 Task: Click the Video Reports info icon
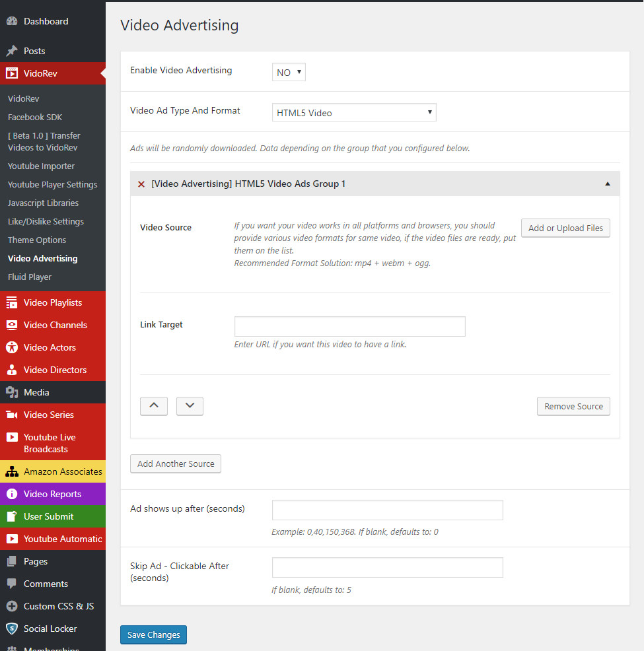click(x=12, y=494)
